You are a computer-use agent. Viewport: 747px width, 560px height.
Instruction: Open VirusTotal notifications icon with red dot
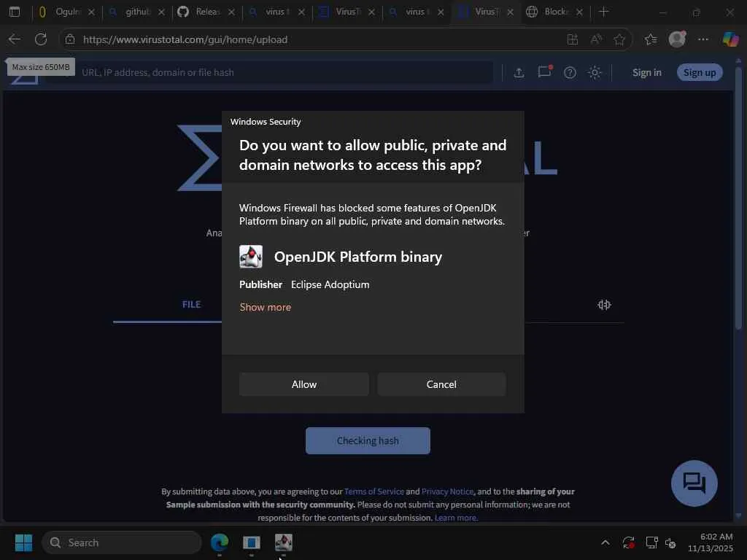pyautogui.click(x=544, y=71)
